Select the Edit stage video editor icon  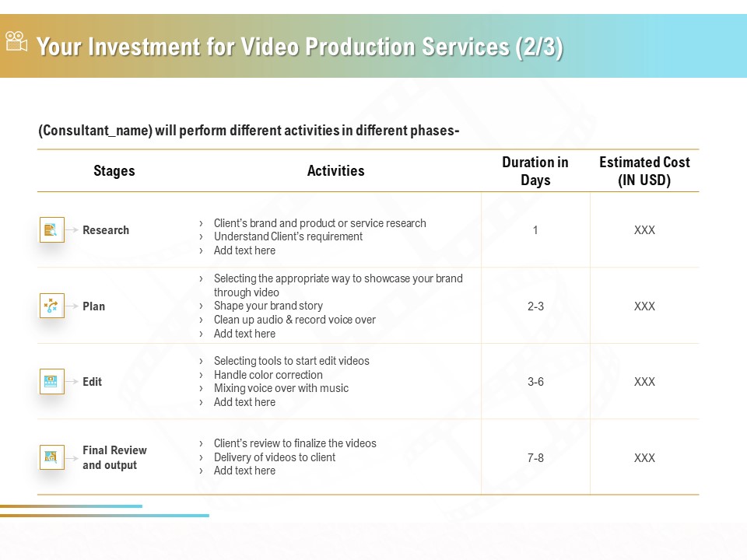pos(52,381)
